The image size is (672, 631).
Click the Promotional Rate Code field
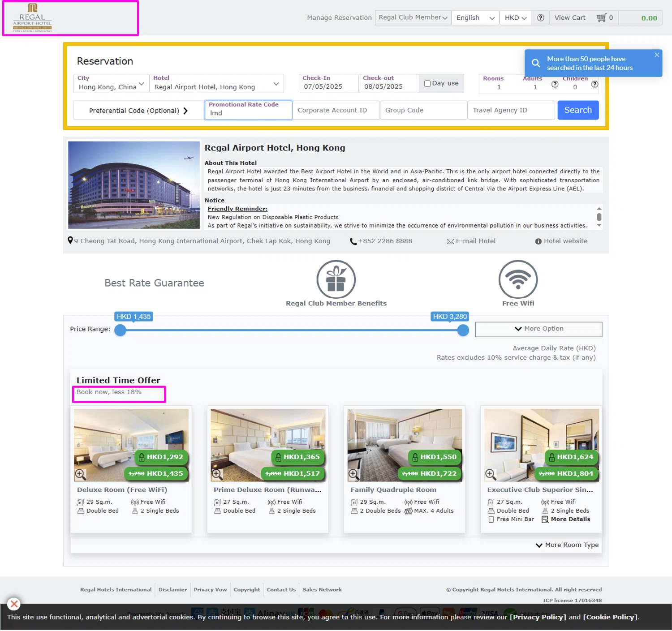click(x=249, y=110)
